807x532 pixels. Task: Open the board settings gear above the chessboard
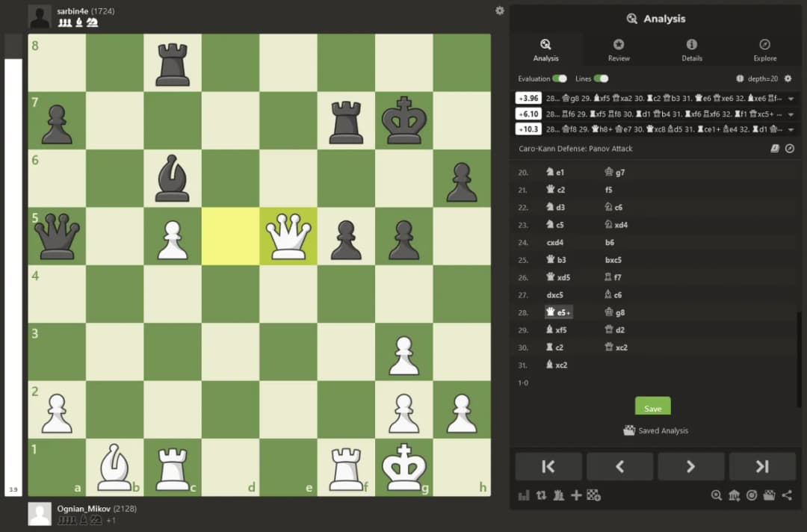click(x=500, y=10)
